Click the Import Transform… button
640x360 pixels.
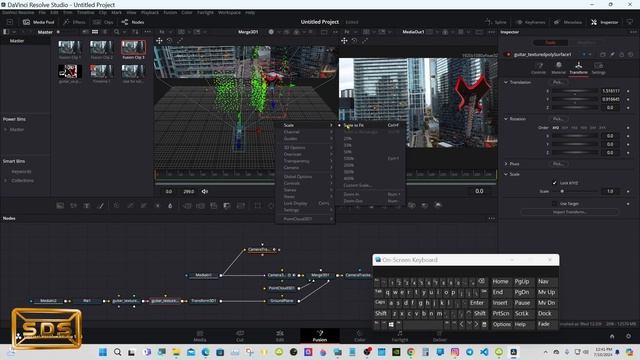coord(569,212)
